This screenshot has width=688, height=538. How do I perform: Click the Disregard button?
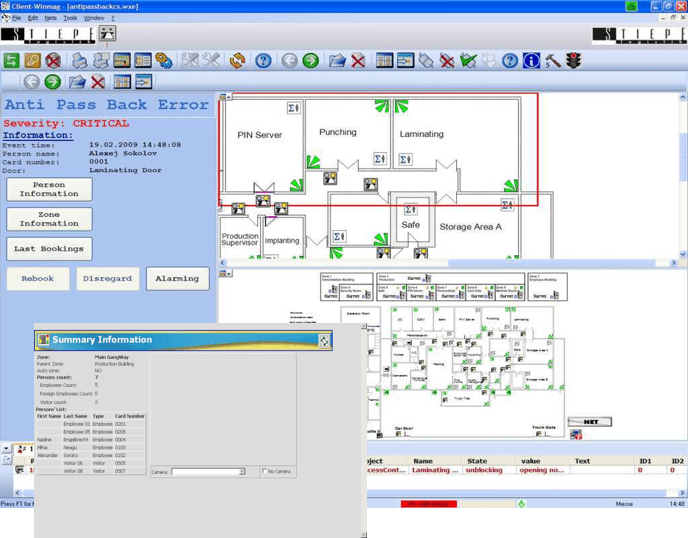click(x=108, y=279)
